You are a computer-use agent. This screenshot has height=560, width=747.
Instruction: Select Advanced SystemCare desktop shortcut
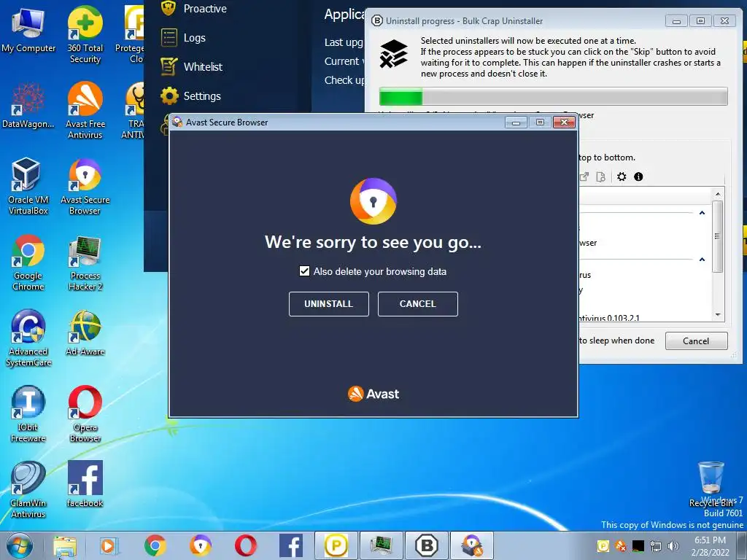click(x=28, y=338)
